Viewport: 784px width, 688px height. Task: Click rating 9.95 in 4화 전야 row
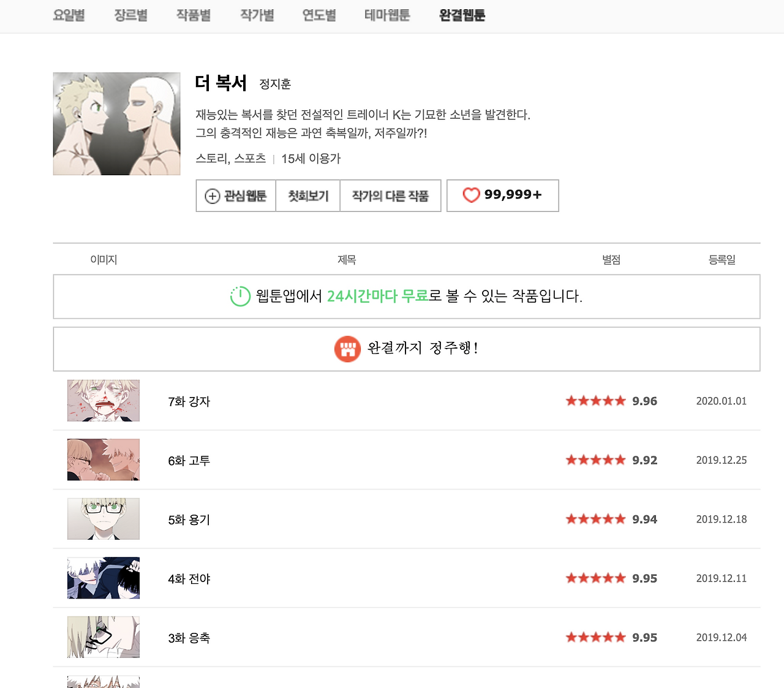coord(611,578)
